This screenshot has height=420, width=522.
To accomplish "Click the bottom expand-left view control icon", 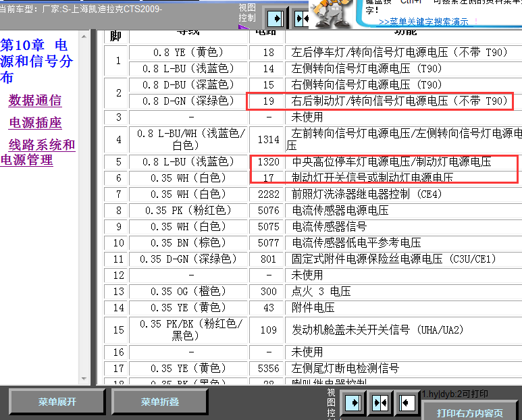I will (x=406, y=402).
